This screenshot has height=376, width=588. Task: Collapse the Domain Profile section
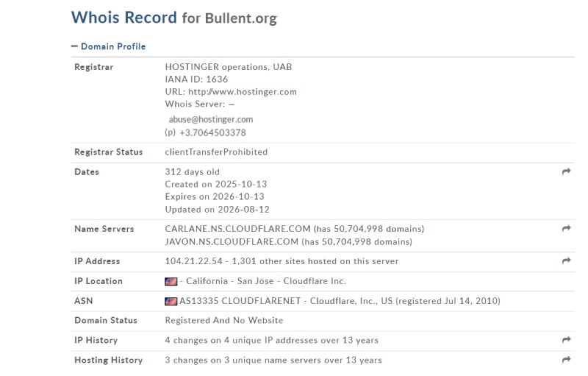pyautogui.click(x=108, y=46)
